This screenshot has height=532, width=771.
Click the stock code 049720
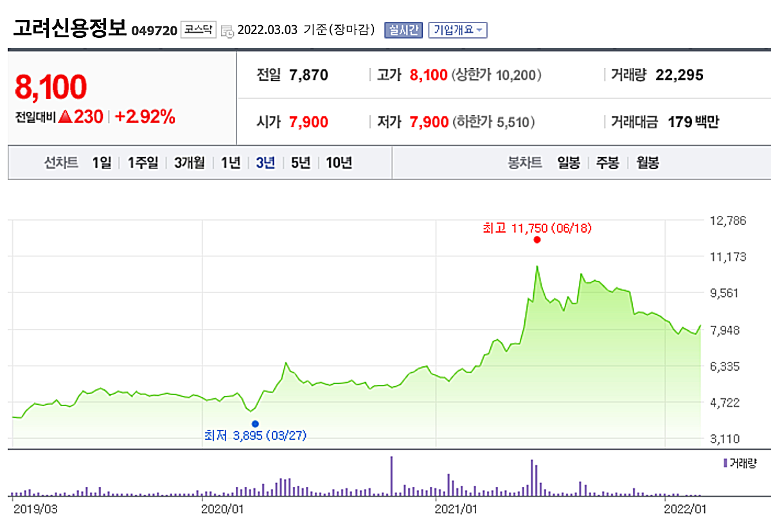click(154, 31)
